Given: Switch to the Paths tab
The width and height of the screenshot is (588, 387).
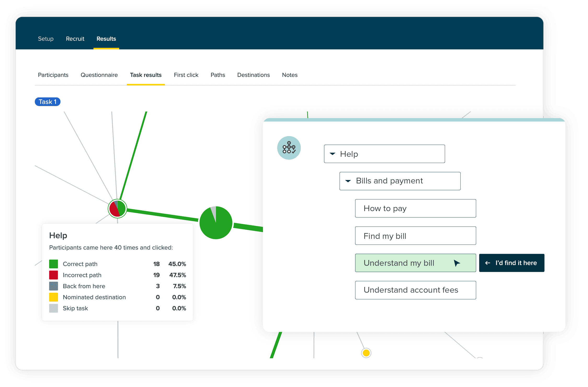Looking at the screenshot, I should pyautogui.click(x=218, y=75).
